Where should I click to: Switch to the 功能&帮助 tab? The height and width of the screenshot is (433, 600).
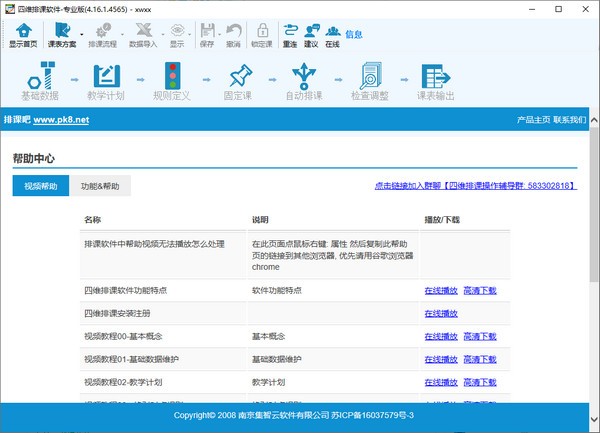pos(100,186)
